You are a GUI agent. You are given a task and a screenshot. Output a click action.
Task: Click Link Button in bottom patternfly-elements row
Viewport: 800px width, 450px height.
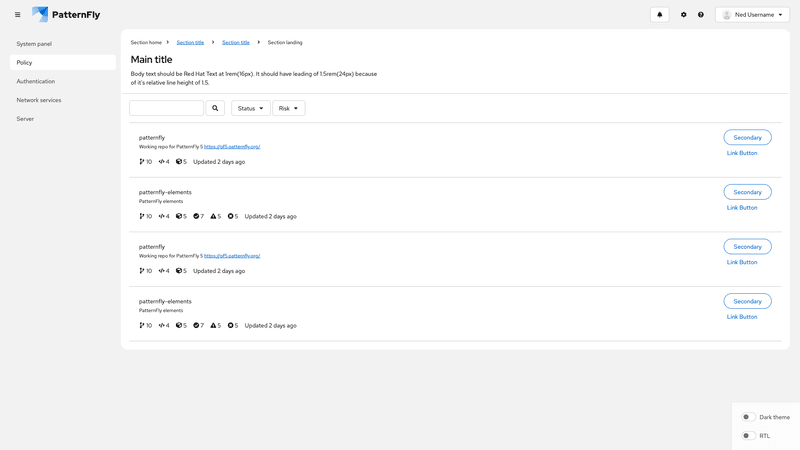742,317
